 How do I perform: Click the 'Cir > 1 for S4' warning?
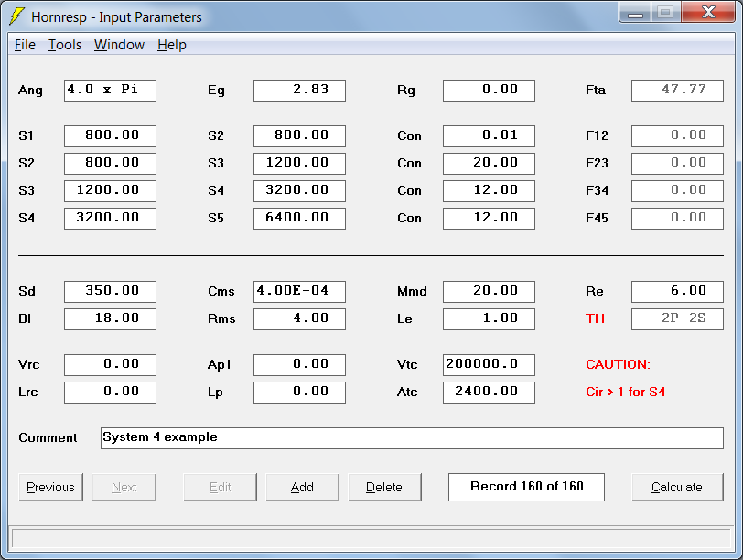pos(626,392)
